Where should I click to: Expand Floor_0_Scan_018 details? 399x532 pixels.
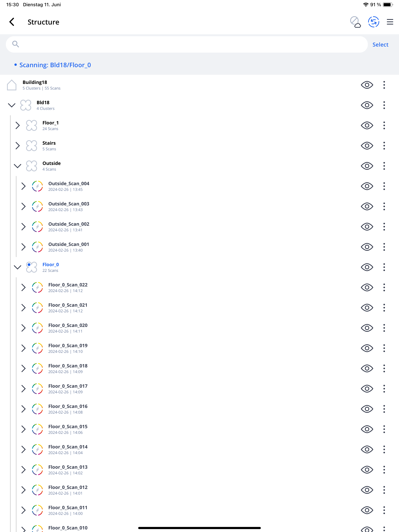point(23,368)
